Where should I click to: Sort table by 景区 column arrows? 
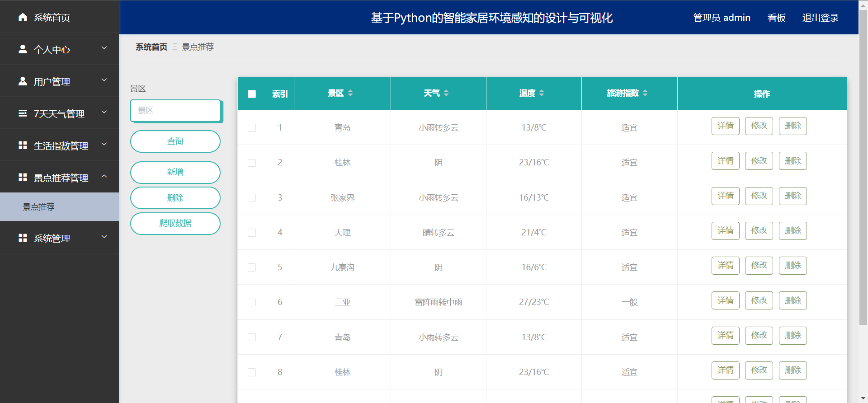coord(350,93)
